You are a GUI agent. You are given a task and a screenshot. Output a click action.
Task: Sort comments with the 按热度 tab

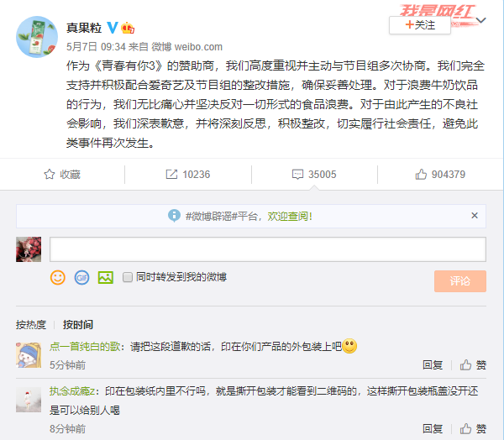coord(31,325)
